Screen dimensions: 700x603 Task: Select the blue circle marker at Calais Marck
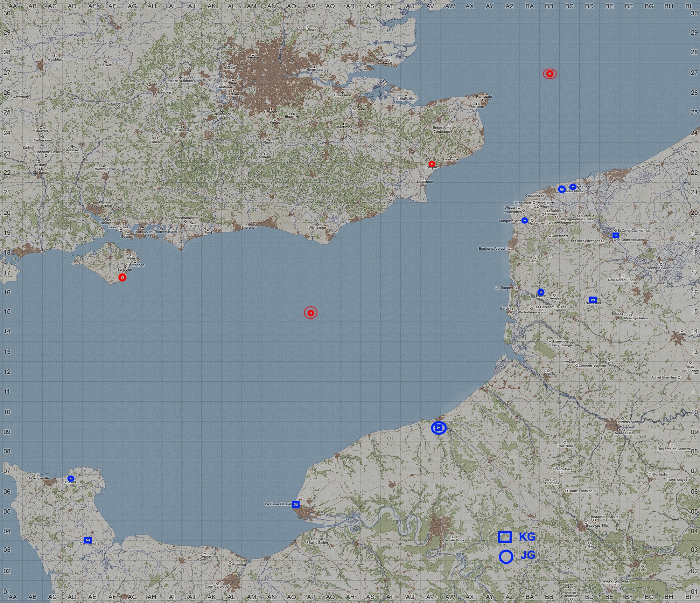click(562, 189)
